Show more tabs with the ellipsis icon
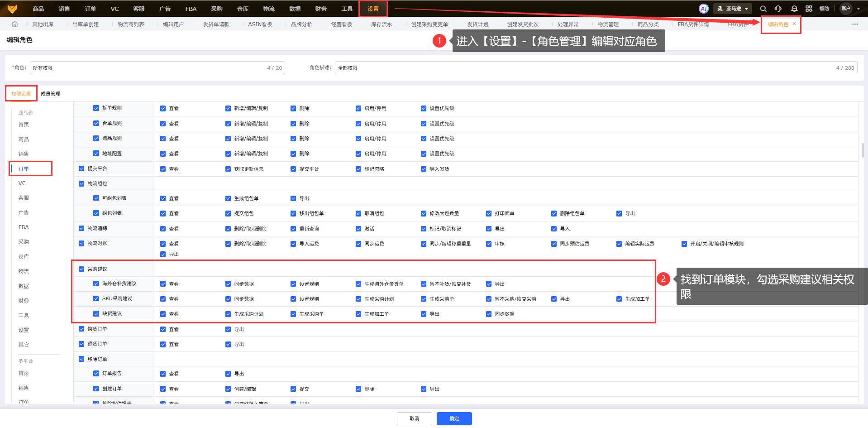Screen dimensions: 868x428 coord(855,24)
